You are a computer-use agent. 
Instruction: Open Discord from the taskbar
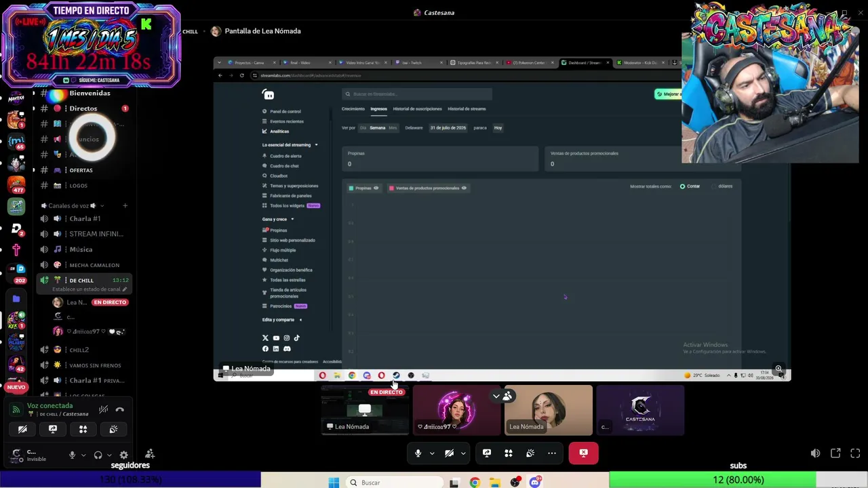[x=535, y=483]
